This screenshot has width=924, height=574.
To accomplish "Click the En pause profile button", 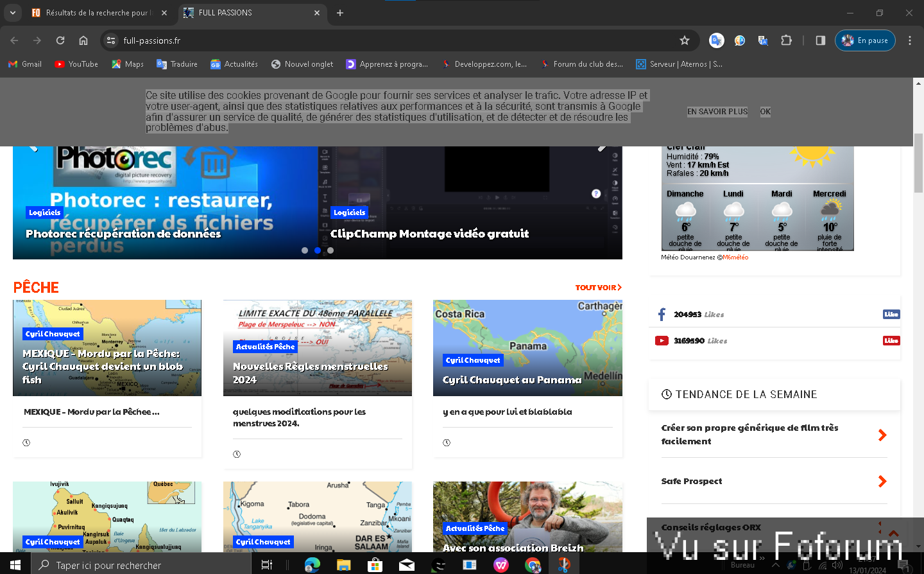I will (x=865, y=40).
